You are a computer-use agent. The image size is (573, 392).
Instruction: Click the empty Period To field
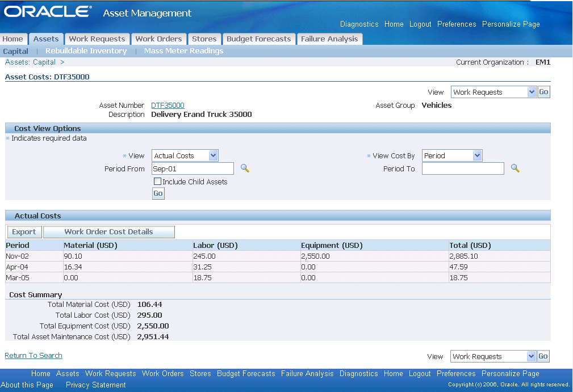click(463, 168)
